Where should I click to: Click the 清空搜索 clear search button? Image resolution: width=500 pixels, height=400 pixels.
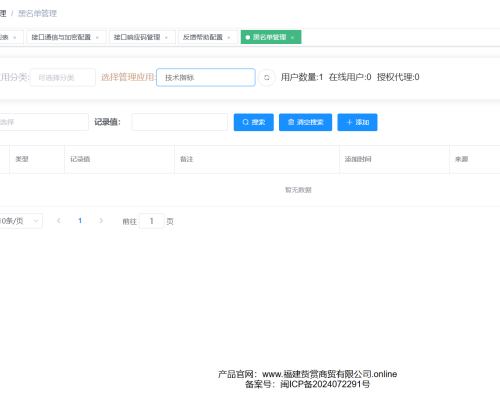click(305, 122)
